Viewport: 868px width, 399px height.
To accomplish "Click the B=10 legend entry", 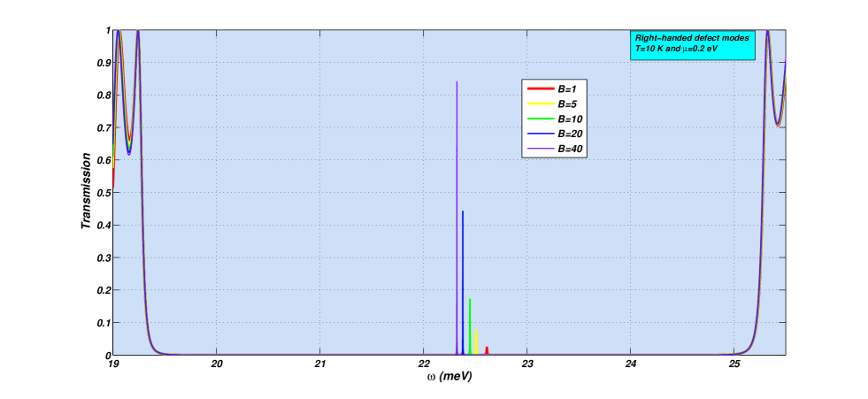I will (554, 119).
